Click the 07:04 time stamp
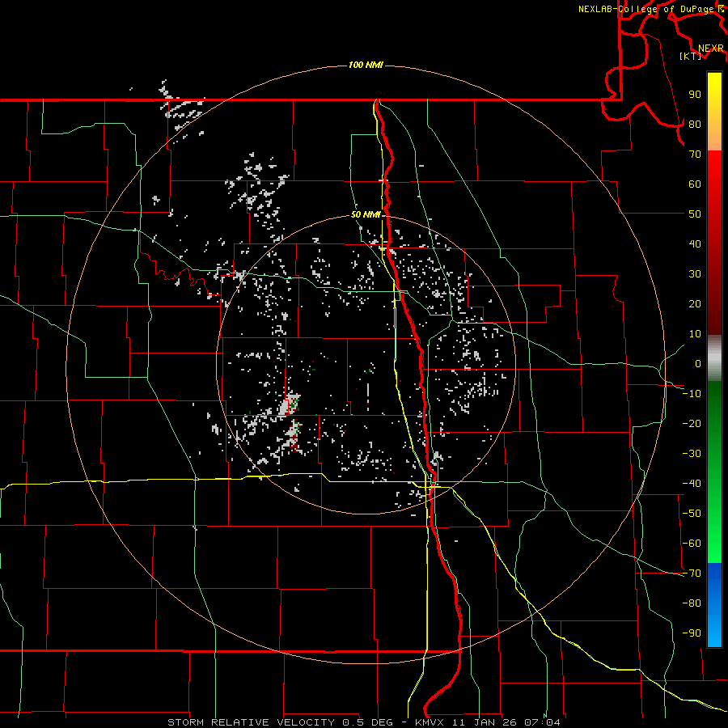Viewport: 728px width, 728px height. 542,722
